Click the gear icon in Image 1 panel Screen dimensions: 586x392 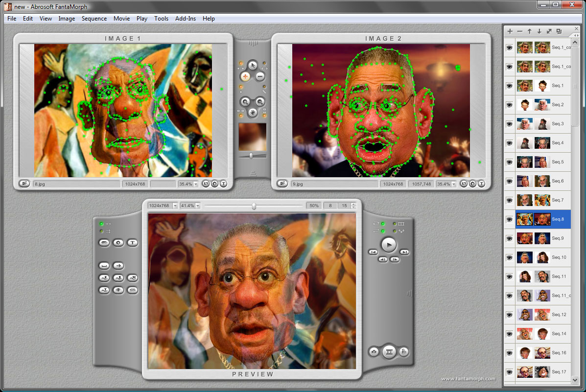214,184
